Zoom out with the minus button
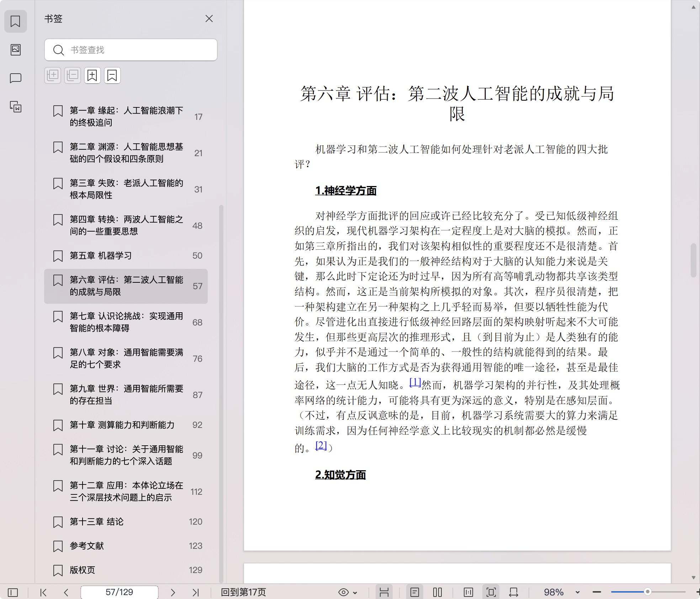700x599 pixels. coord(597,592)
